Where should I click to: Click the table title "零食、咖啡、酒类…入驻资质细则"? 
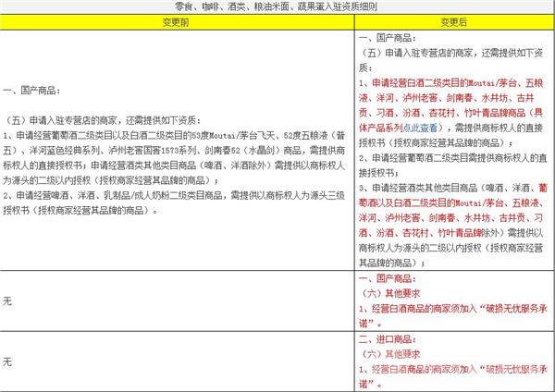[276, 6]
